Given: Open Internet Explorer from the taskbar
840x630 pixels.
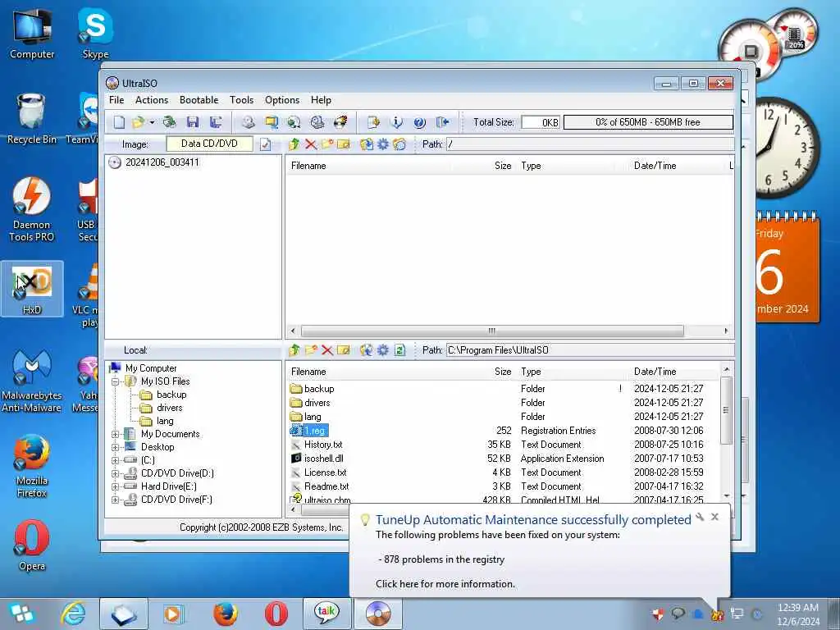Looking at the screenshot, I should click(73, 614).
